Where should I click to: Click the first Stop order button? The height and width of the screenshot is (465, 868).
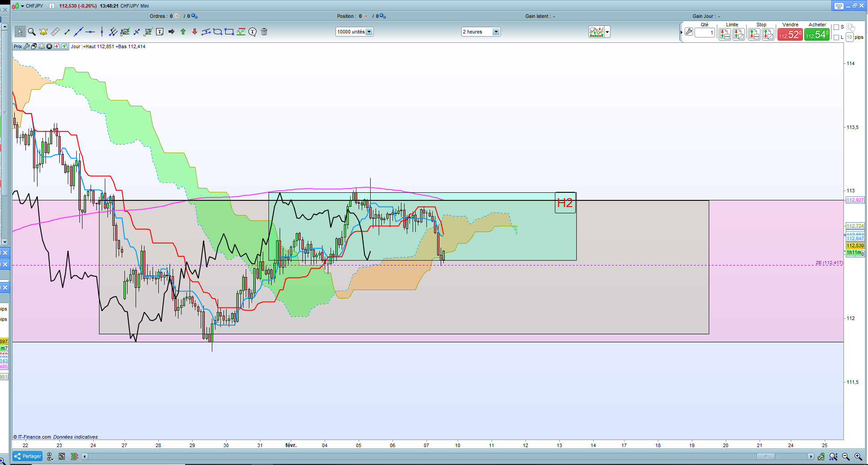click(x=754, y=34)
